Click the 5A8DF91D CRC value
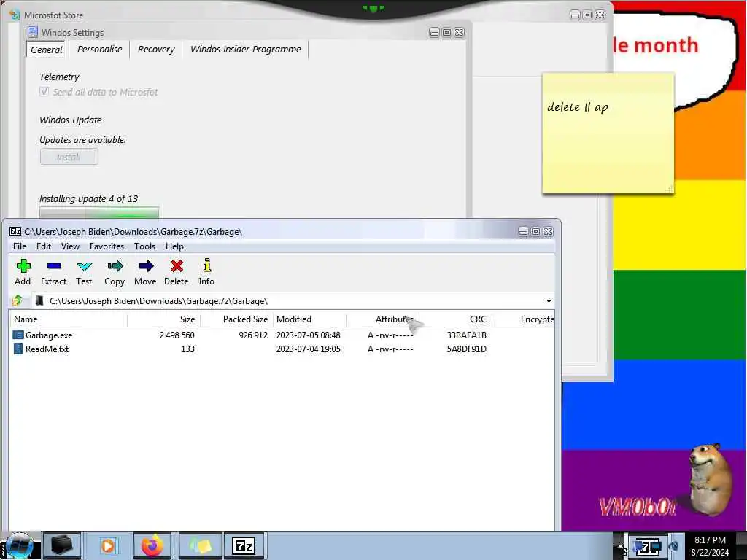Screen dimensions: 747x560 click(x=466, y=349)
